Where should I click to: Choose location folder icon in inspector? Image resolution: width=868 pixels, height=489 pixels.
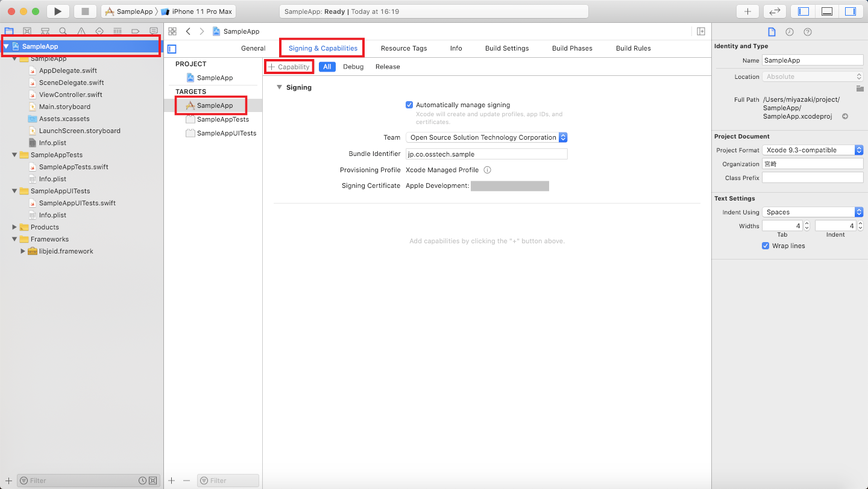[x=860, y=89]
